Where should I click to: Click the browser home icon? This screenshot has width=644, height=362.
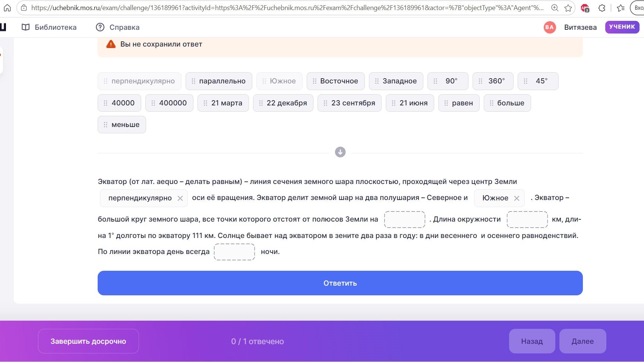point(7,8)
